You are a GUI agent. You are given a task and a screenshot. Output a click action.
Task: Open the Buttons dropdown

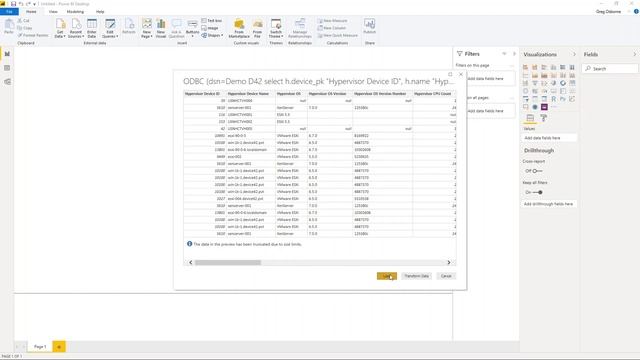pyautogui.click(x=192, y=28)
